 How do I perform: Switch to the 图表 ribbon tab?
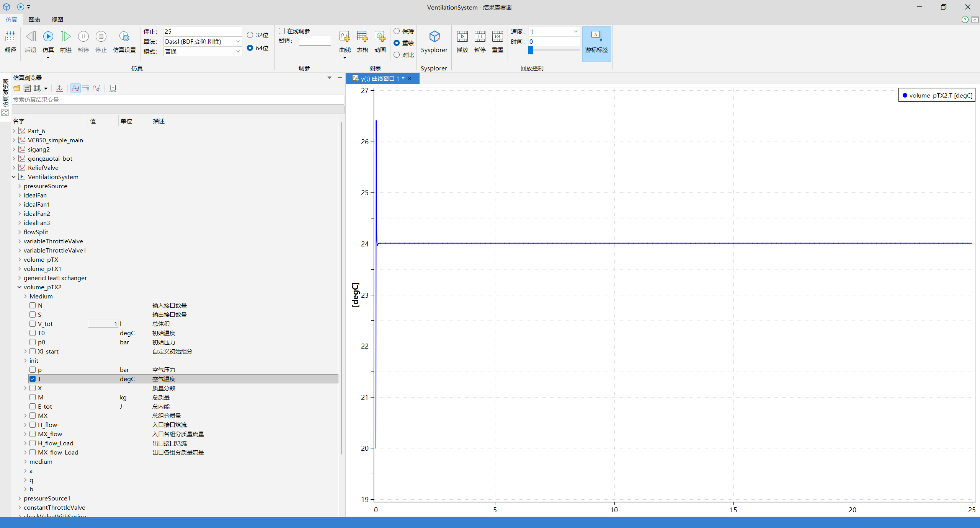(x=34, y=20)
